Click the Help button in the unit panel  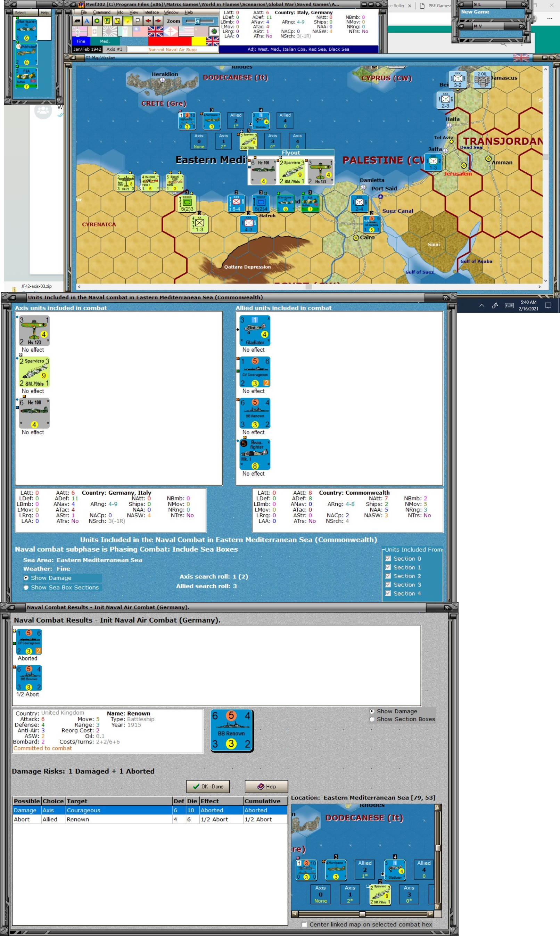[x=44, y=13]
